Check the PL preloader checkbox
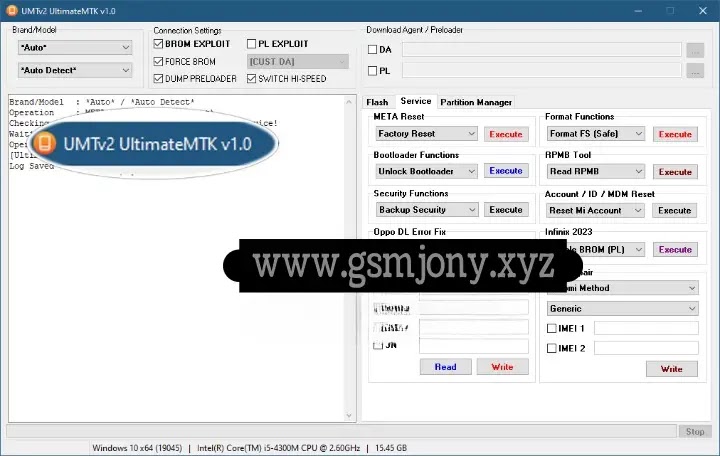720x456 pixels. point(372,71)
